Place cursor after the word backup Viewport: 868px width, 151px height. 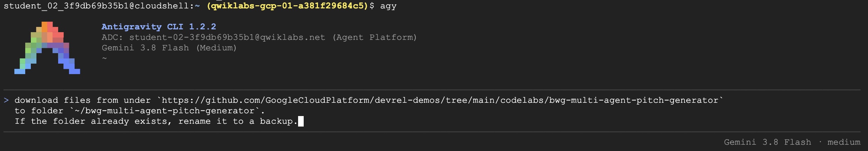pos(298,121)
